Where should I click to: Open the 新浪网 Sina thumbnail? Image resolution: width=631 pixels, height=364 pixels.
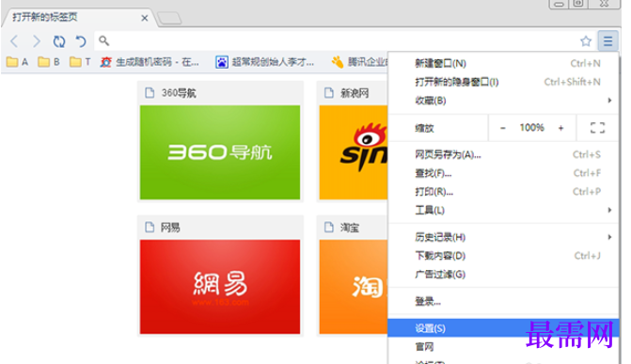click(x=354, y=152)
